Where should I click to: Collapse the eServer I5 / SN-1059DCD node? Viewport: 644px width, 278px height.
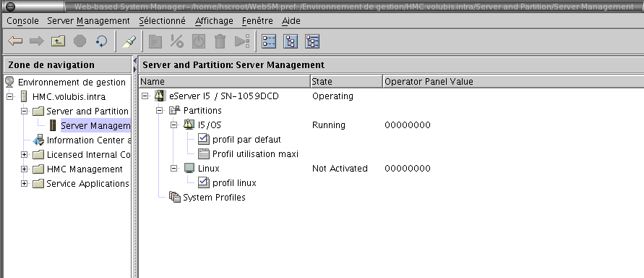click(145, 96)
